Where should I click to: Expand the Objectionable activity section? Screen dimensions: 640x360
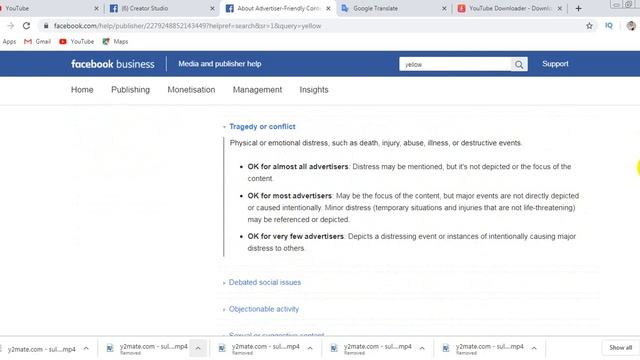(x=264, y=309)
